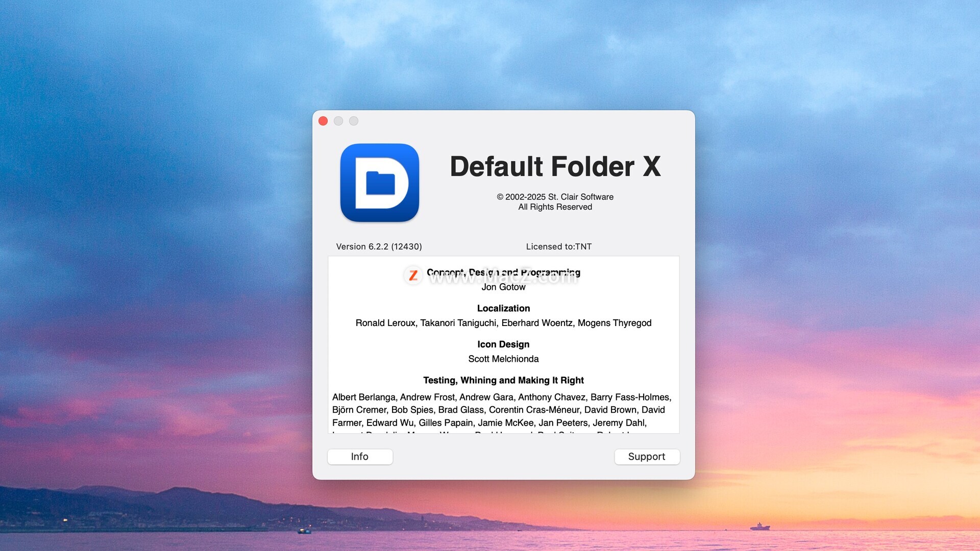Click the All Rights Reserved text

(x=555, y=207)
